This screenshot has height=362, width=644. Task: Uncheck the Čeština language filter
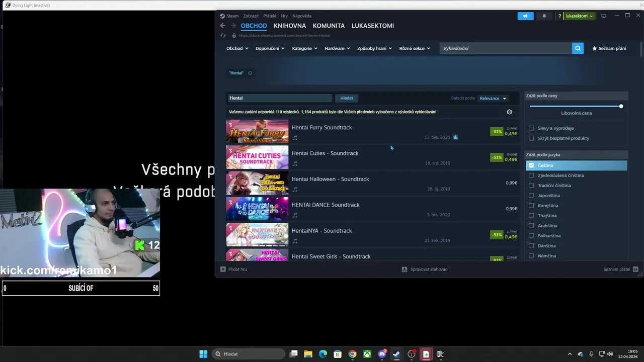531,165
